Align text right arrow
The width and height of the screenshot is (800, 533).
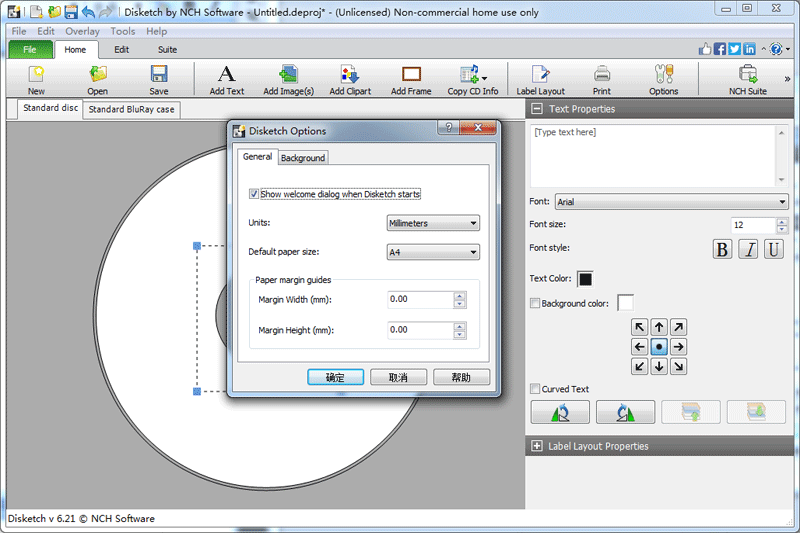click(678, 347)
